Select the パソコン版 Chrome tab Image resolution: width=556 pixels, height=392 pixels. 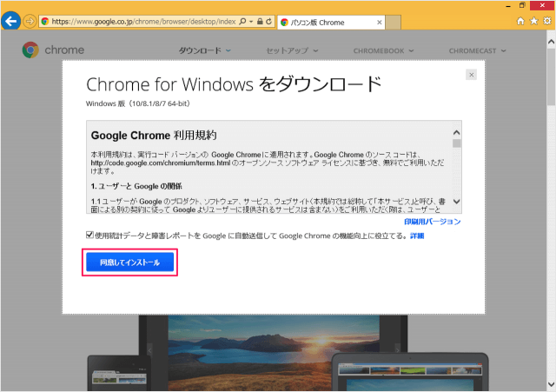pyautogui.click(x=331, y=23)
